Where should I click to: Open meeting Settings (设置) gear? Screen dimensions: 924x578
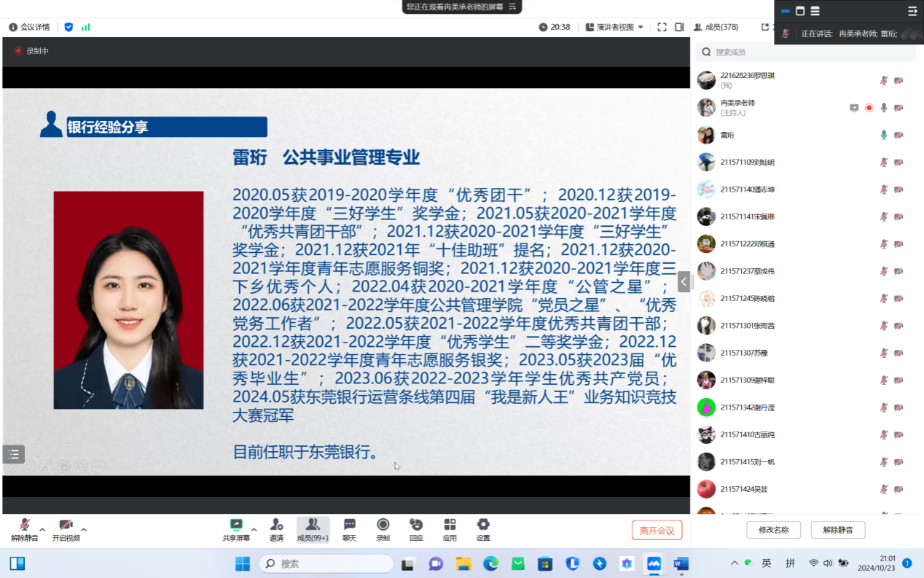[483, 529]
